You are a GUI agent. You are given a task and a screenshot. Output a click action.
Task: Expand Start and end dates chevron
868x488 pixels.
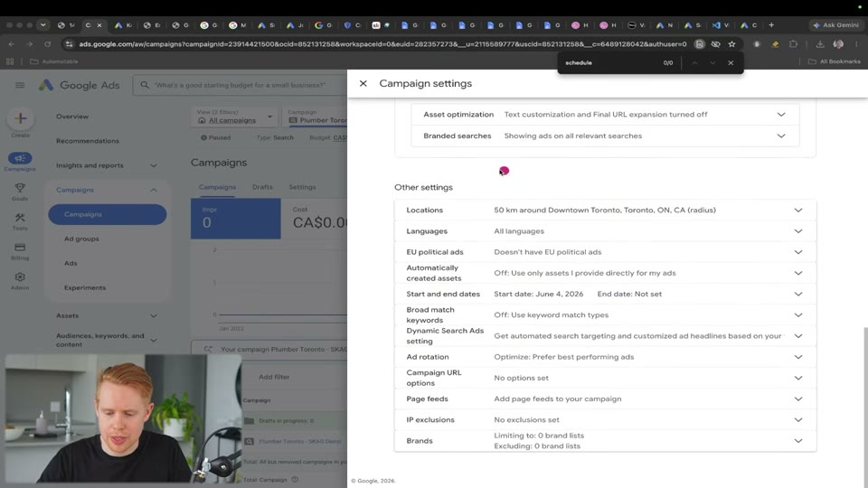[797, 295]
